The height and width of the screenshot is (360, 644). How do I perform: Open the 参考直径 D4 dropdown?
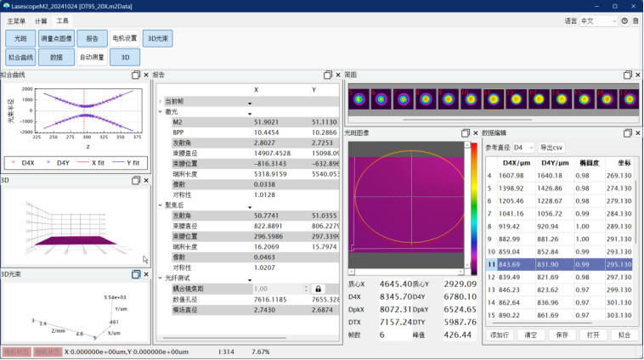point(523,148)
